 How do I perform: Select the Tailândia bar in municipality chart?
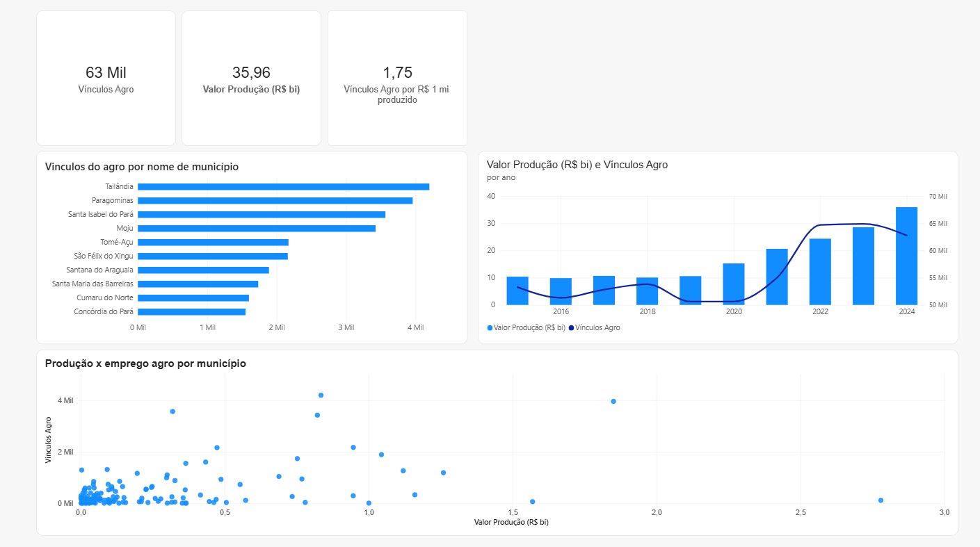(x=283, y=186)
